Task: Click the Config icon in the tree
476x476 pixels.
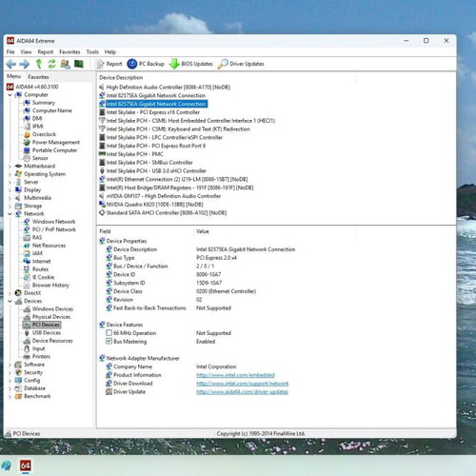Action: coord(18,380)
